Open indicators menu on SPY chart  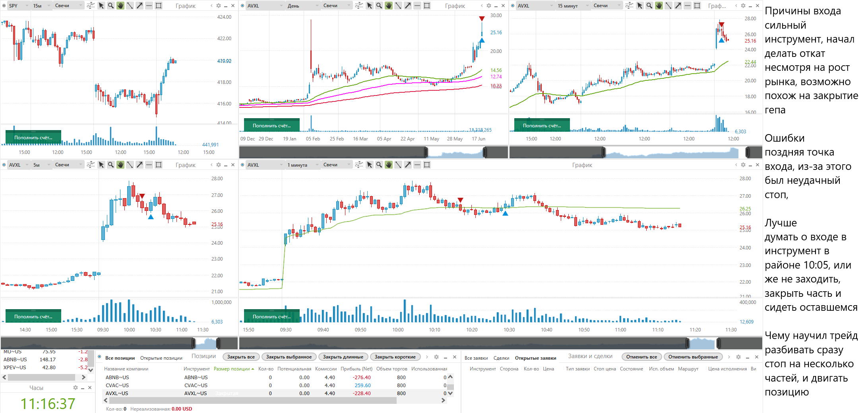tap(91, 6)
